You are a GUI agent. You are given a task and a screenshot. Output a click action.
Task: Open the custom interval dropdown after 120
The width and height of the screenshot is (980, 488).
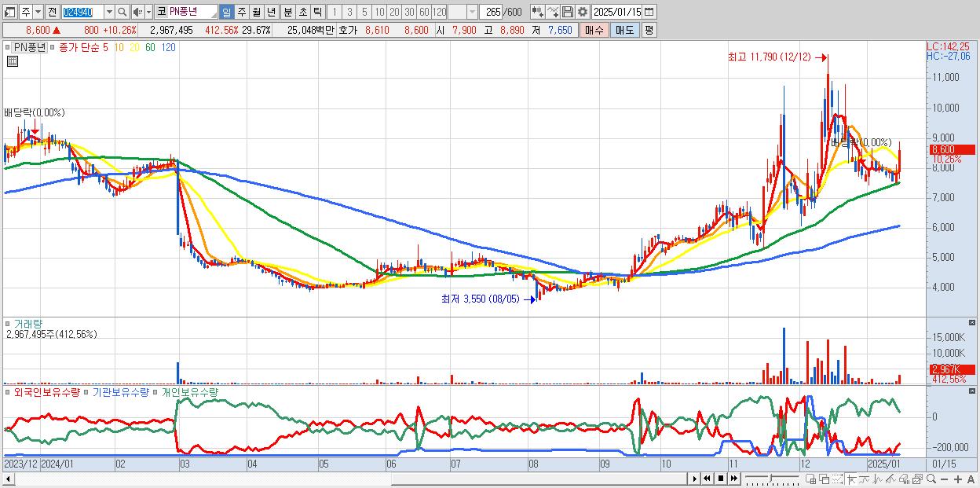(472, 12)
